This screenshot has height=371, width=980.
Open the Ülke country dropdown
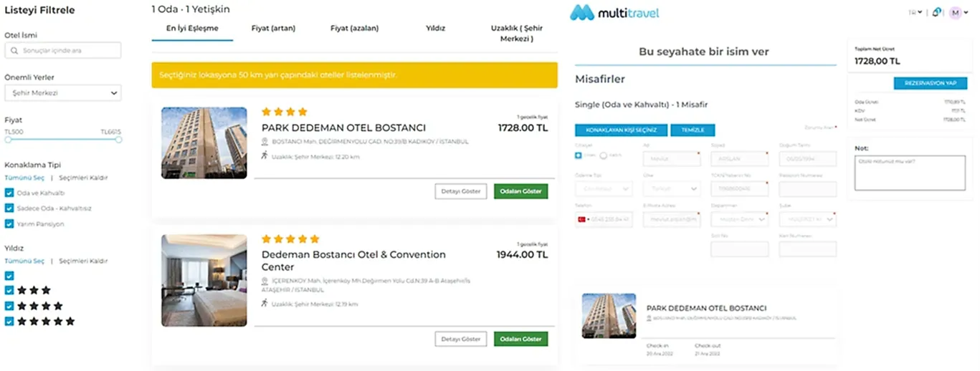coord(672,188)
